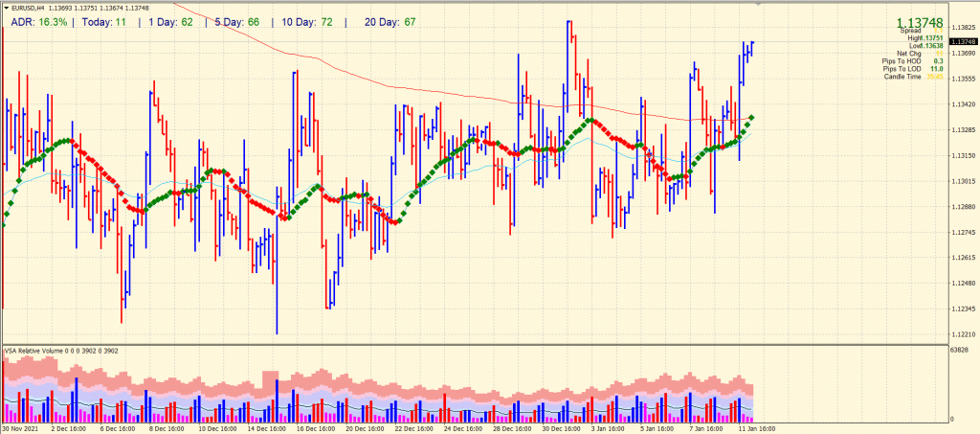The height and width of the screenshot is (434, 980).
Task: Click the 2 Dec 16:00 time label
Action: coord(68,429)
